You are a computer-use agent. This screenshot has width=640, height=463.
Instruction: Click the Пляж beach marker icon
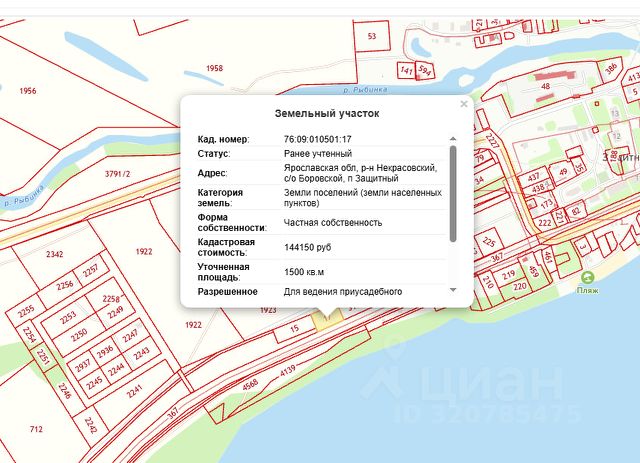pos(587,278)
